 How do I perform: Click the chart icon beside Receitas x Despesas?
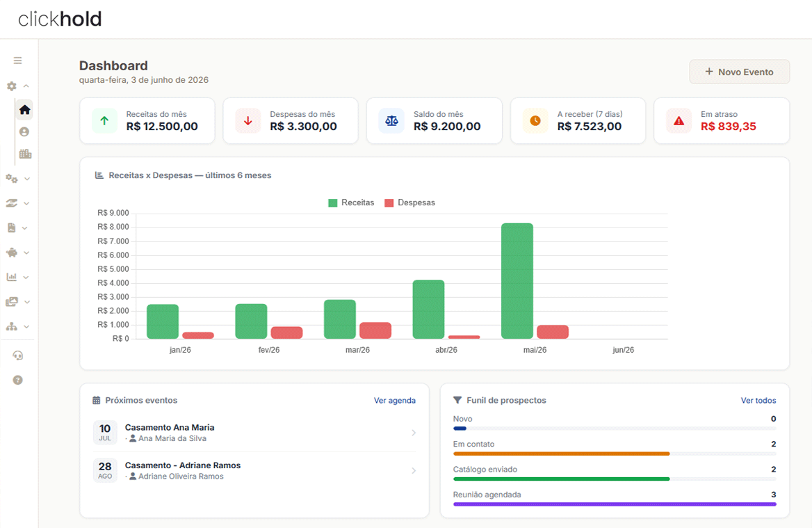(99, 175)
